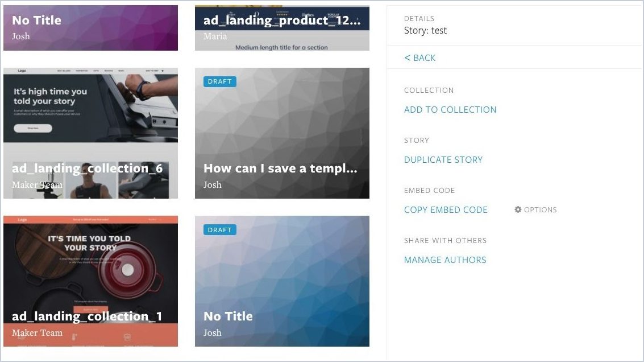Open the blue No Title draft story
The width and height of the screenshot is (644, 362).
(x=282, y=281)
